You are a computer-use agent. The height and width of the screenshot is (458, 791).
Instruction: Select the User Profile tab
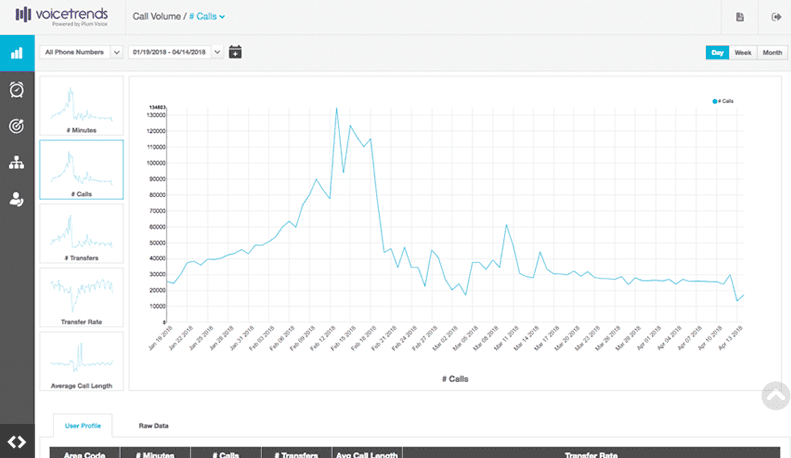point(82,425)
